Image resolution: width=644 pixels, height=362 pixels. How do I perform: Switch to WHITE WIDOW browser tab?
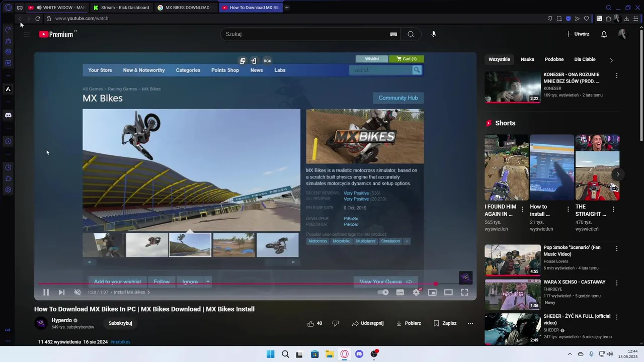click(x=56, y=8)
